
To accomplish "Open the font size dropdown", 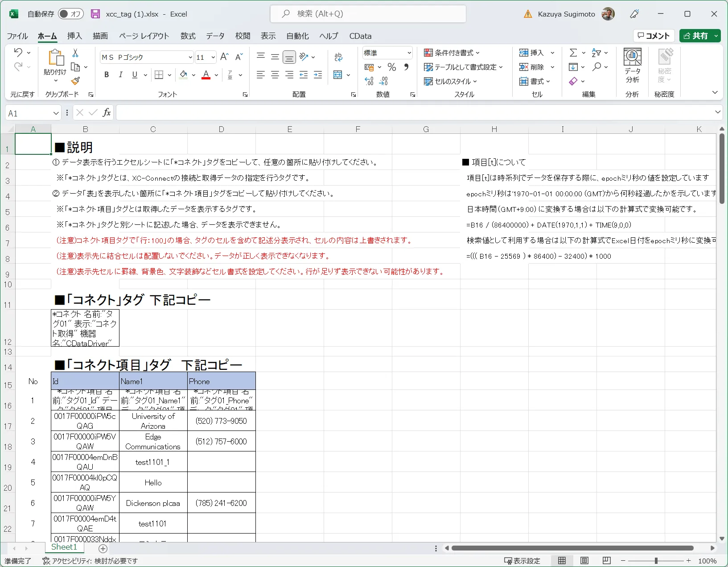I will pos(213,57).
